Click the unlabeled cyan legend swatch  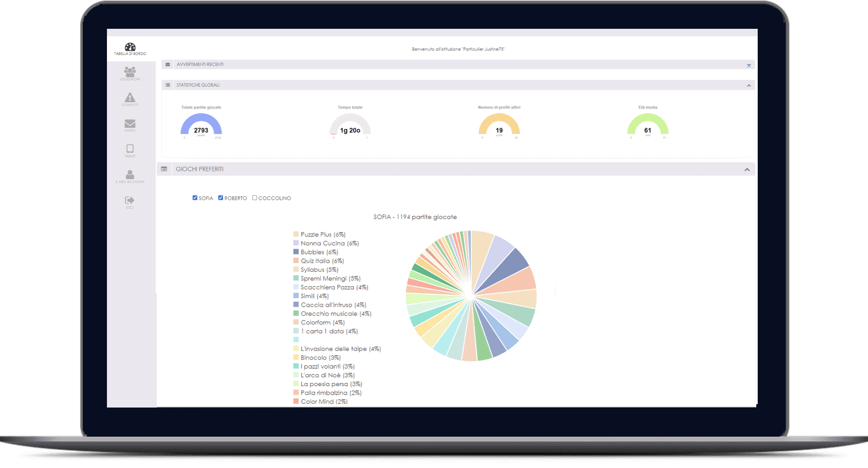(x=296, y=340)
